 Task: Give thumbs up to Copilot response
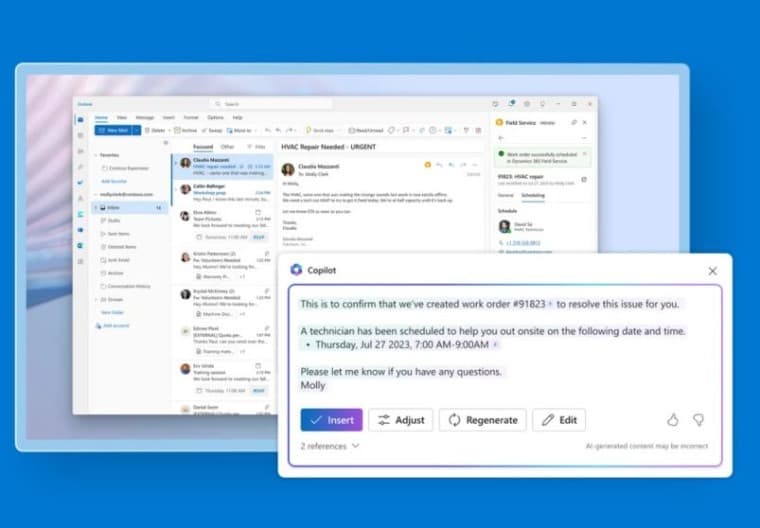coord(673,420)
